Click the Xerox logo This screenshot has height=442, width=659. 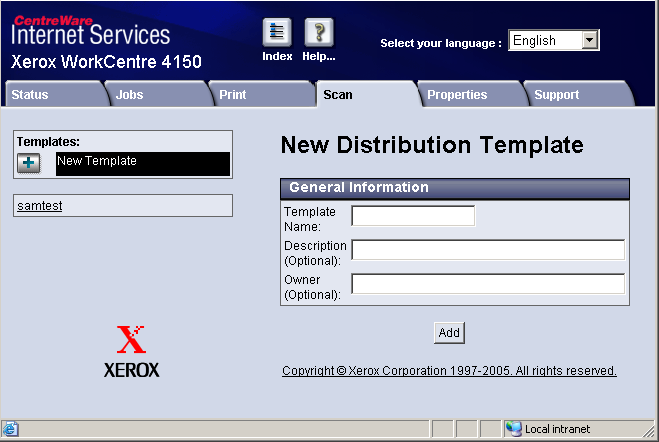tap(132, 351)
